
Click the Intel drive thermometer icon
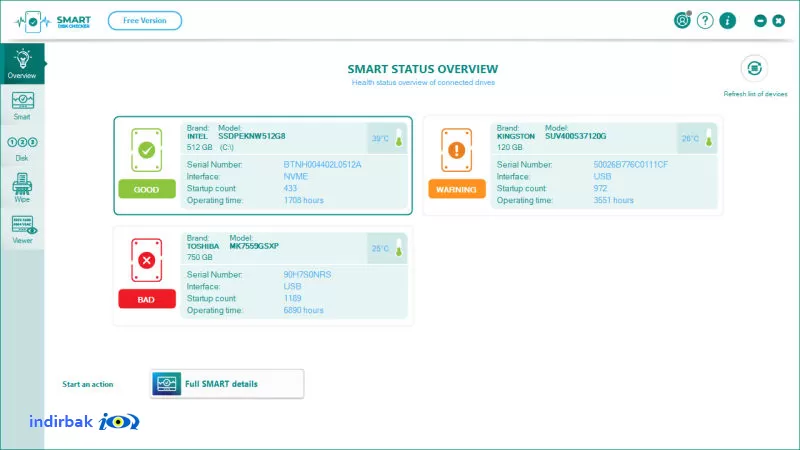399,138
